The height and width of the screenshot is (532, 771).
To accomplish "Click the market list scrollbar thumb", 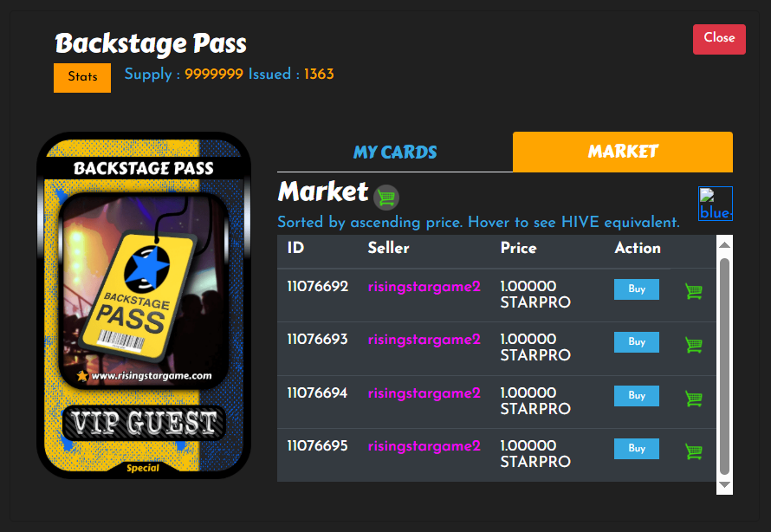I will tap(724, 367).
